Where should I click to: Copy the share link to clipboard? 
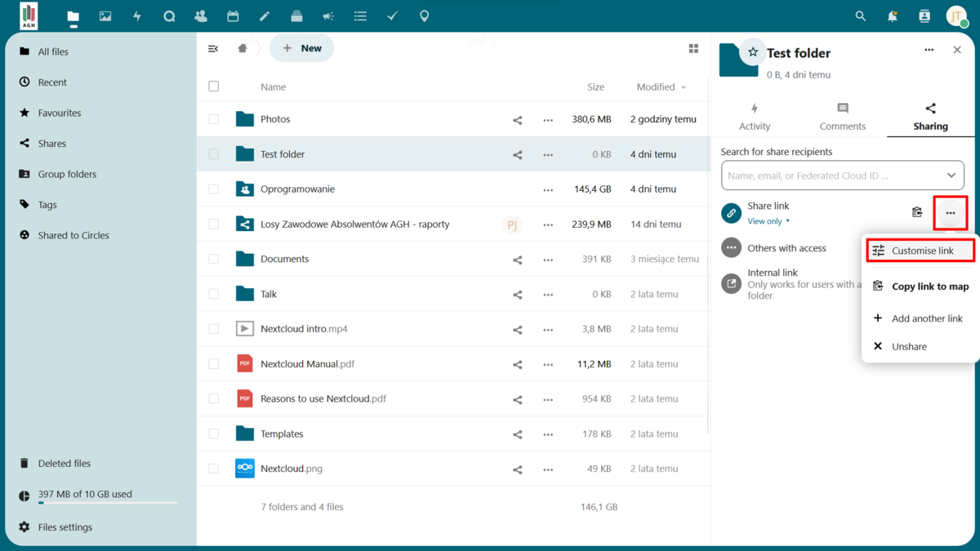click(917, 212)
